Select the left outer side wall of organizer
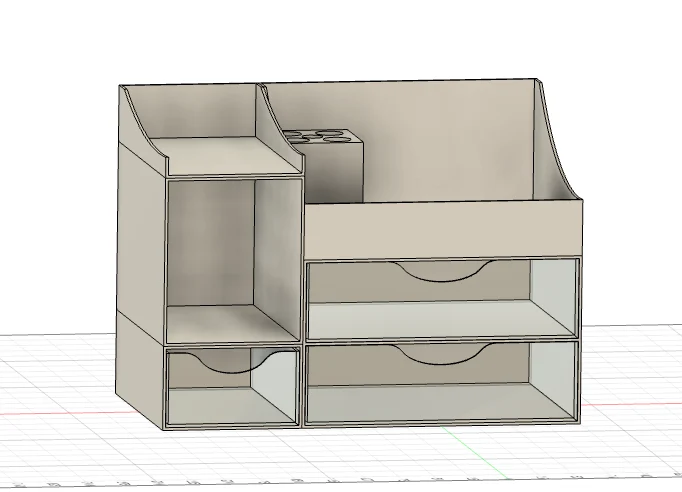The height and width of the screenshot is (492, 682). tap(141, 244)
